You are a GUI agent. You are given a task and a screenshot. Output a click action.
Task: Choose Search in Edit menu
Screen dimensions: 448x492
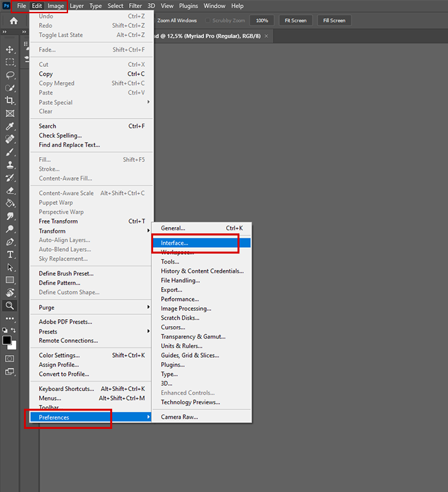[91, 126]
